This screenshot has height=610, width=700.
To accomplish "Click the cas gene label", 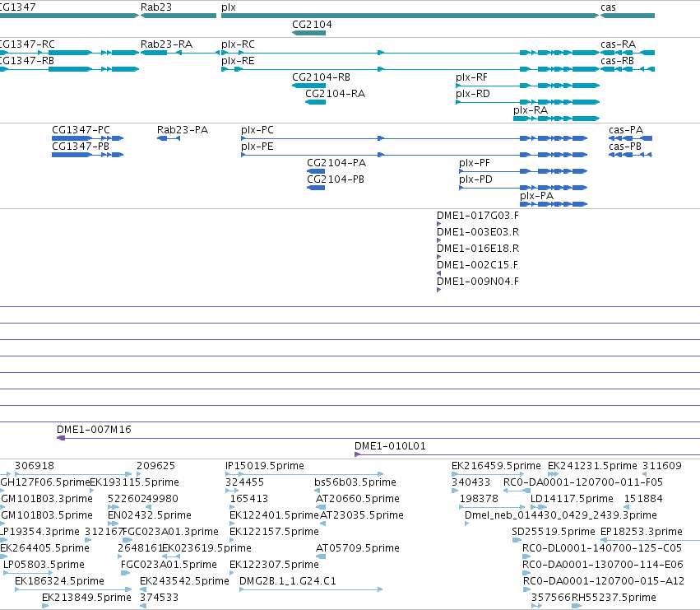I will (608, 7).
